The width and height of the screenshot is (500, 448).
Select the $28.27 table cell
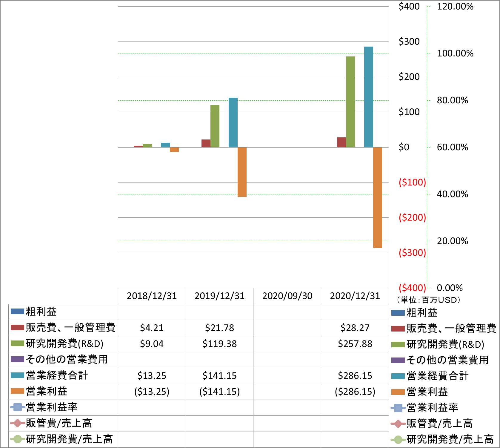click(x=355, y=328)
